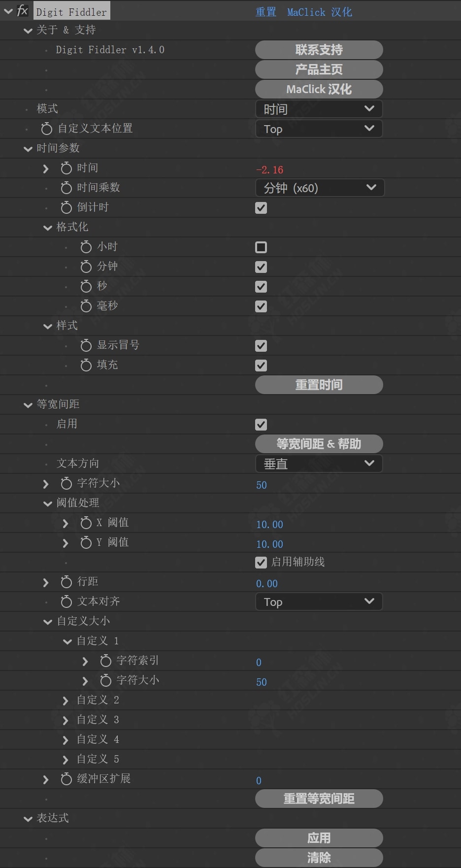The width and height of the screenshot is (461, 868).
Task: Click the 重置 link in the header
Action: coord(266,12)
